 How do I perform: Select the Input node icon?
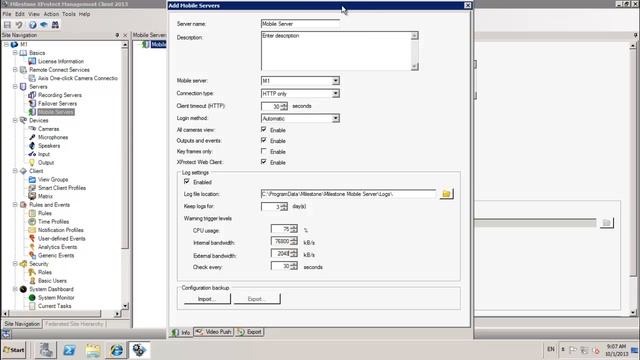tap(32, 154)
